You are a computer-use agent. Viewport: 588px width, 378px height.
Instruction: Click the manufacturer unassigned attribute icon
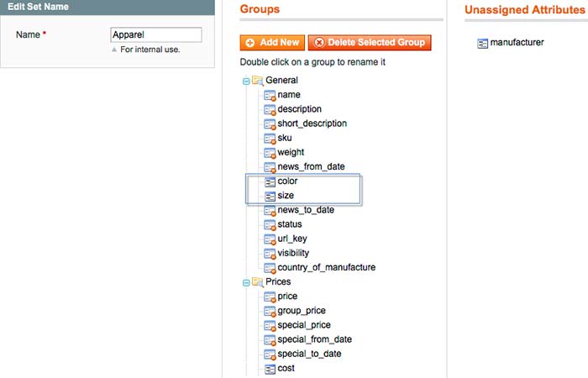[482, 43]
